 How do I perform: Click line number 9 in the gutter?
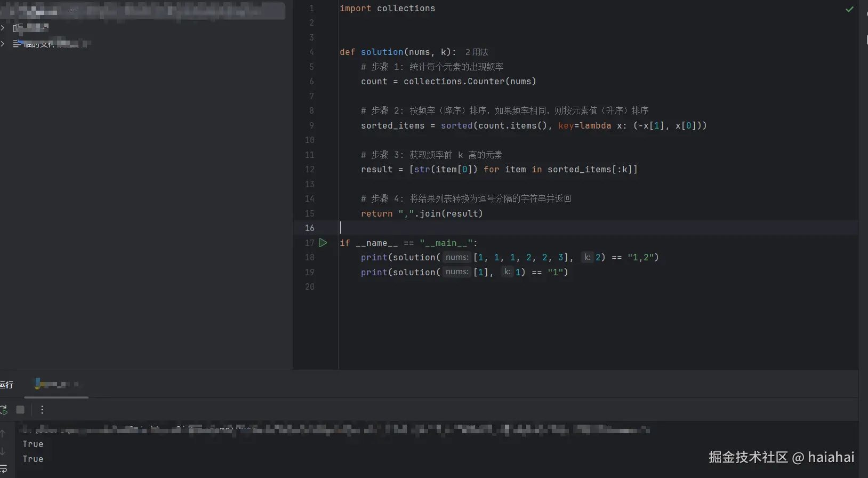pos(311,125)
